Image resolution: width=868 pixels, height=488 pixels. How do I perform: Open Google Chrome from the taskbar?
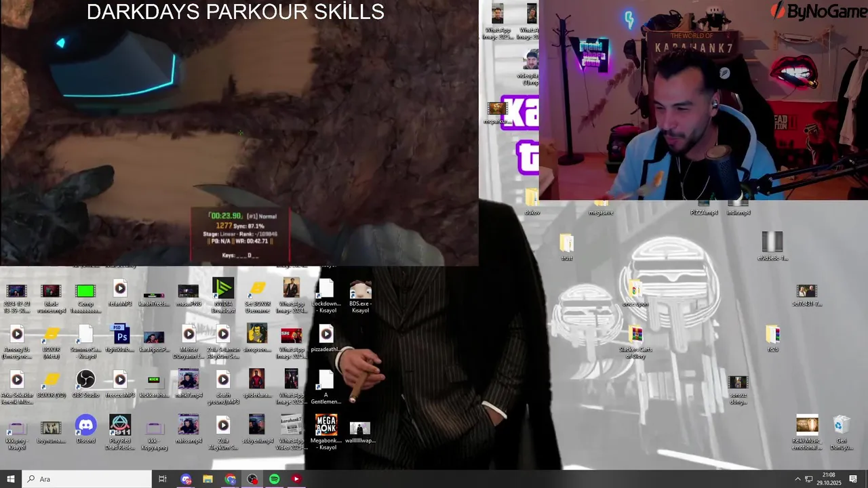point(231,479)
